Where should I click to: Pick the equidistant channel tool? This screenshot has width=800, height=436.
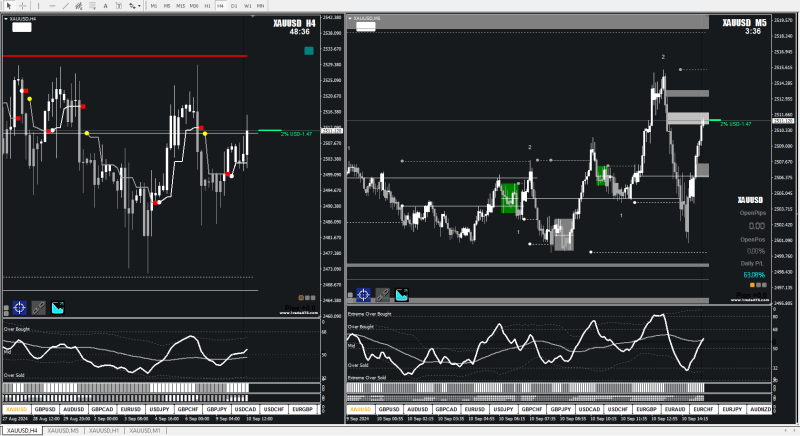click(x=79, y=6)
